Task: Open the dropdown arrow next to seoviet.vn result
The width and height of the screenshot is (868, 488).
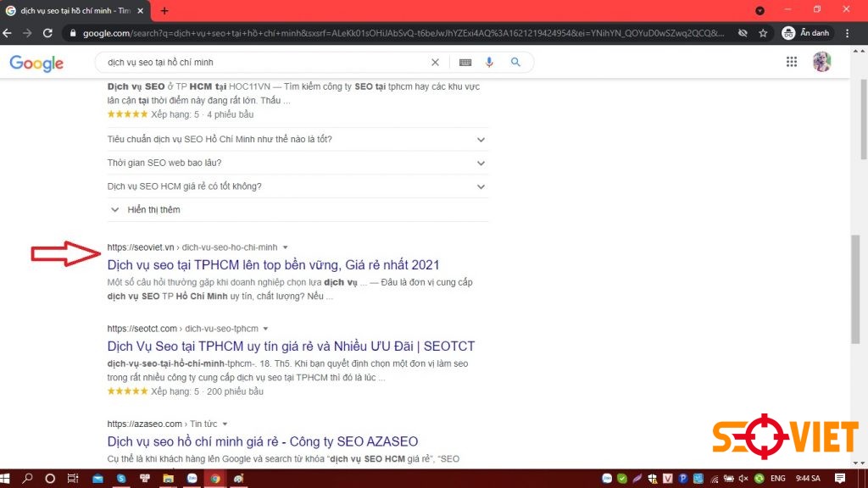Action: coord(285,247)
